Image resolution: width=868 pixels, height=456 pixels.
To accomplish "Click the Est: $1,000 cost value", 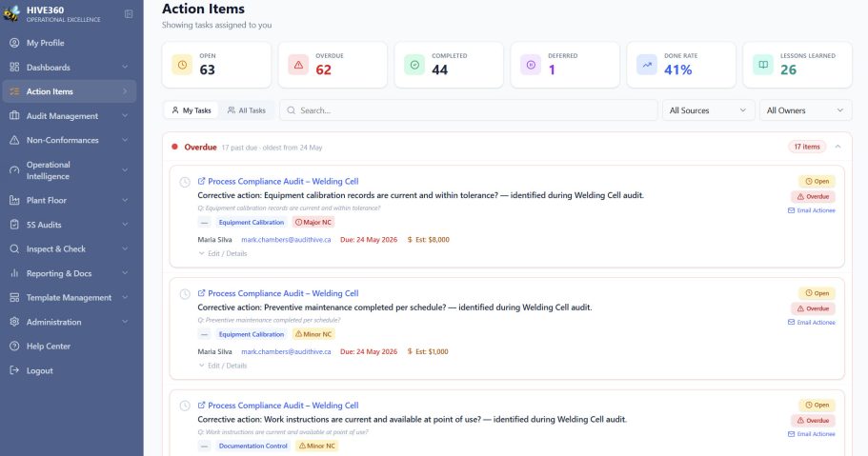I will [428, 351].
